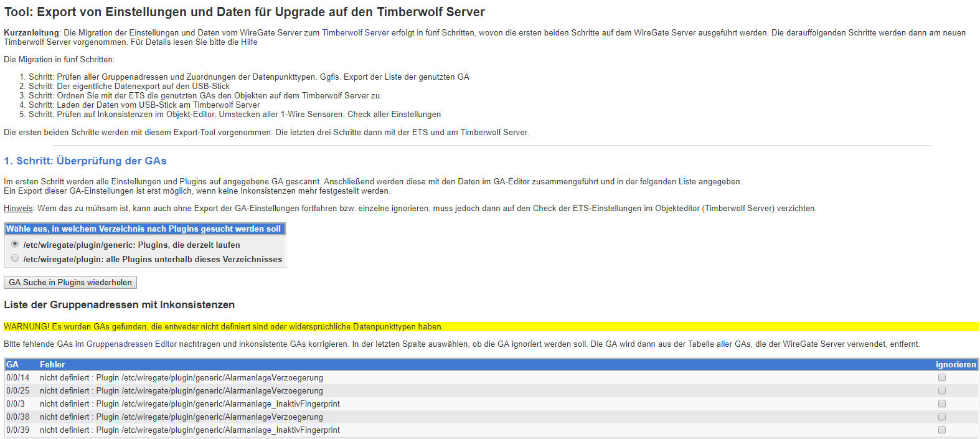This screenshot has height=439, width=980.
Task: Click the Liste der Gruppenadressen mit Inkonsistenzen heading
Action: point(120,305)
